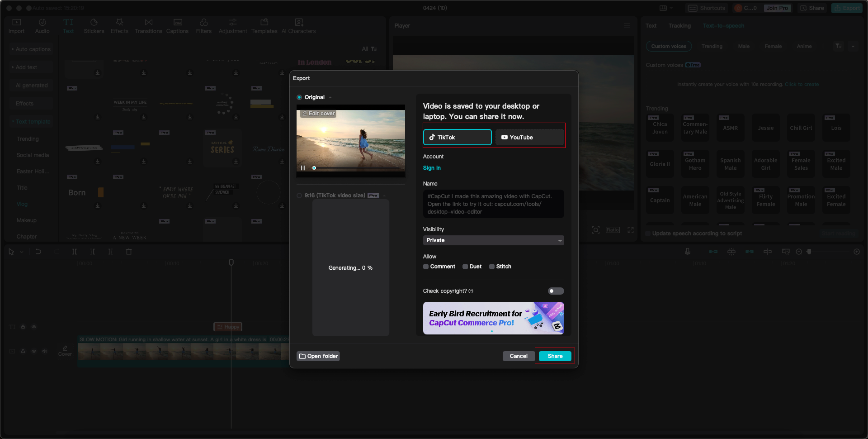
Task: Open the Captions panel icon
Action: [x=177, y=26]
